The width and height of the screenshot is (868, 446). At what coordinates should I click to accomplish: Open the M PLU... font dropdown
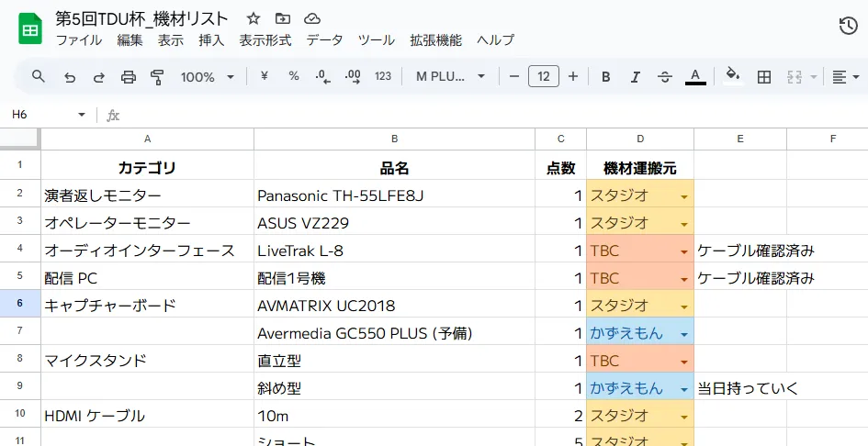[450, 76]
